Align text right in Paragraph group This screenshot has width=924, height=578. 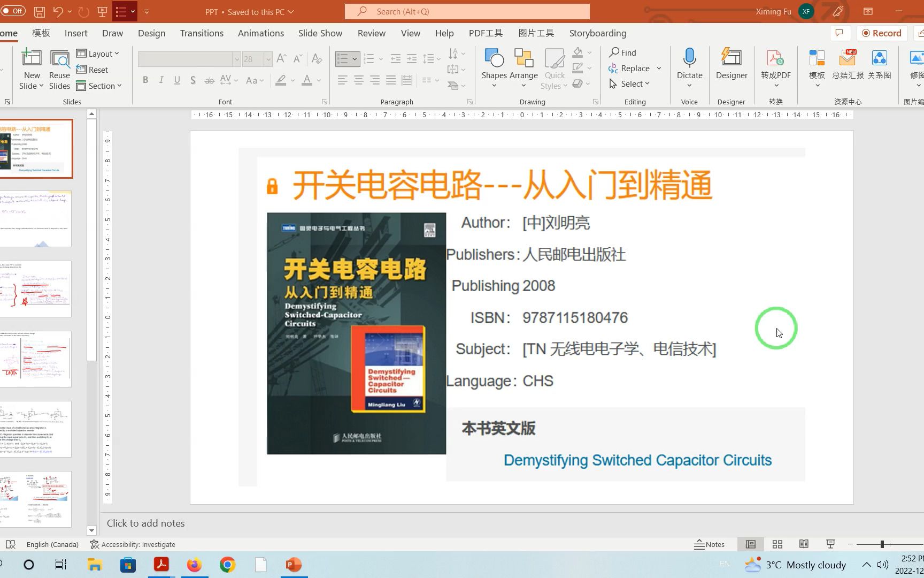[375, 80]
